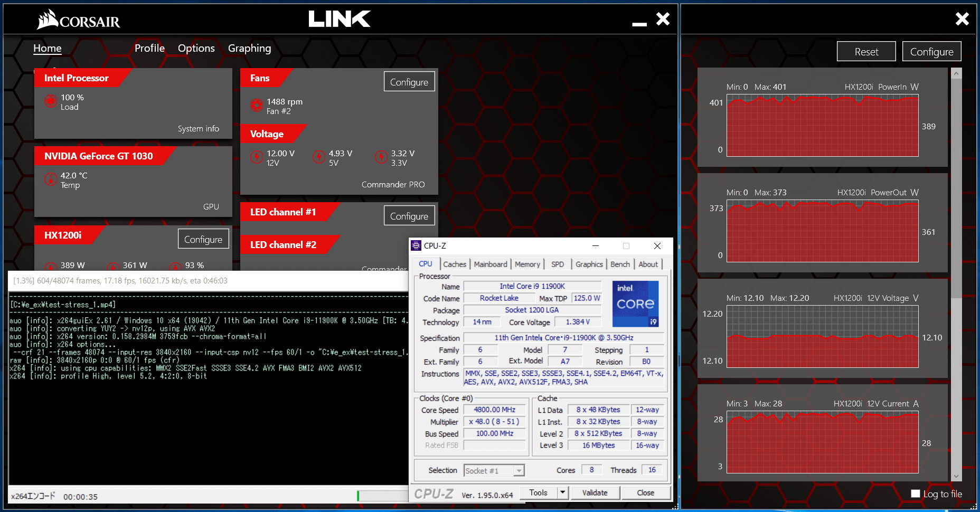
Task: Click the Multiplier x 48.0 field
Action: [495, 422]
